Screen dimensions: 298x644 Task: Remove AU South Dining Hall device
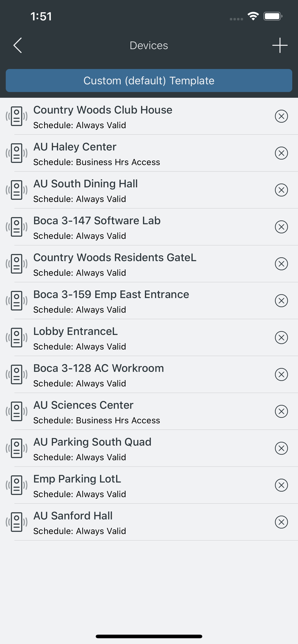[281, 190]
